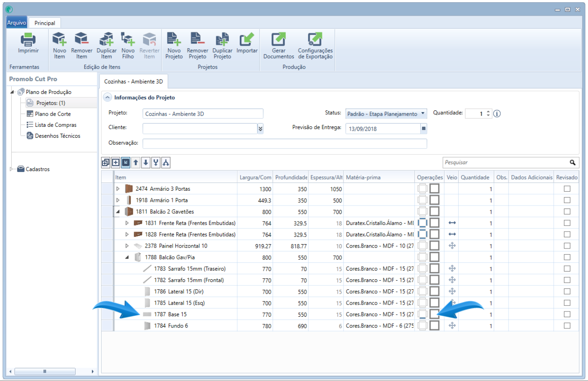This screenshot has width=588, height=381.
Task: Check Revisado for 2378 Painel Horizontal 10
Action: (567, 246)
